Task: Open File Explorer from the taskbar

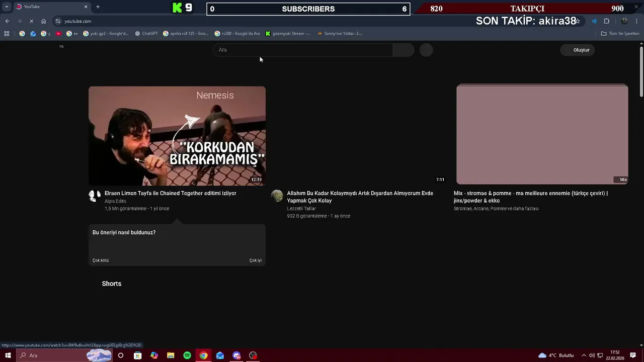Action: click(171, 355)
